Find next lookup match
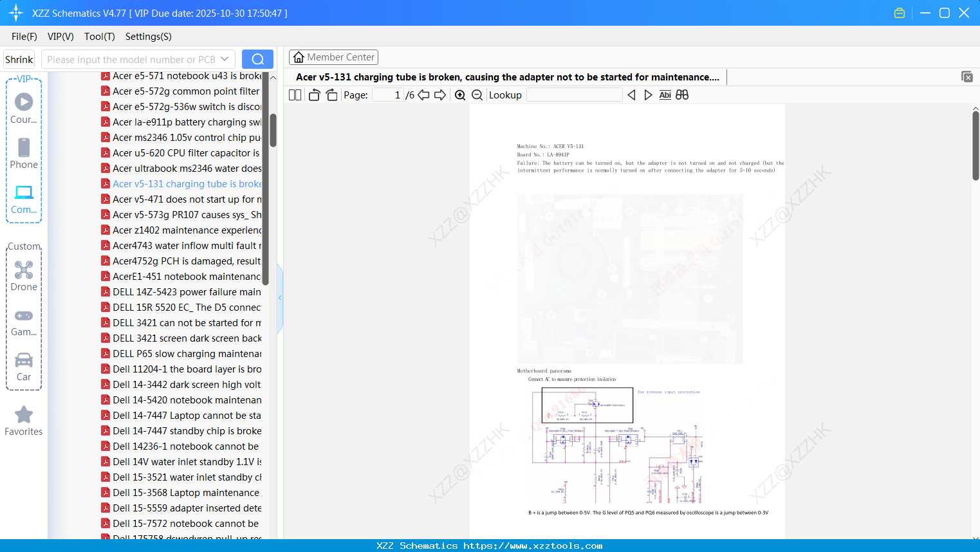 pyautogui.click(x=648, y=95)
